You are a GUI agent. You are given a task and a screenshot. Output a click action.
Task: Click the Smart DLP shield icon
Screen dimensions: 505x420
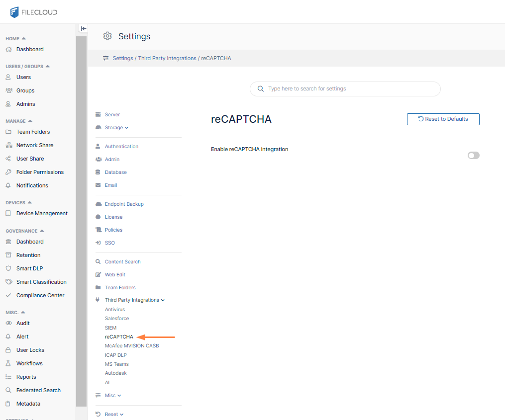pyautogui.click(x=8, y=268)
